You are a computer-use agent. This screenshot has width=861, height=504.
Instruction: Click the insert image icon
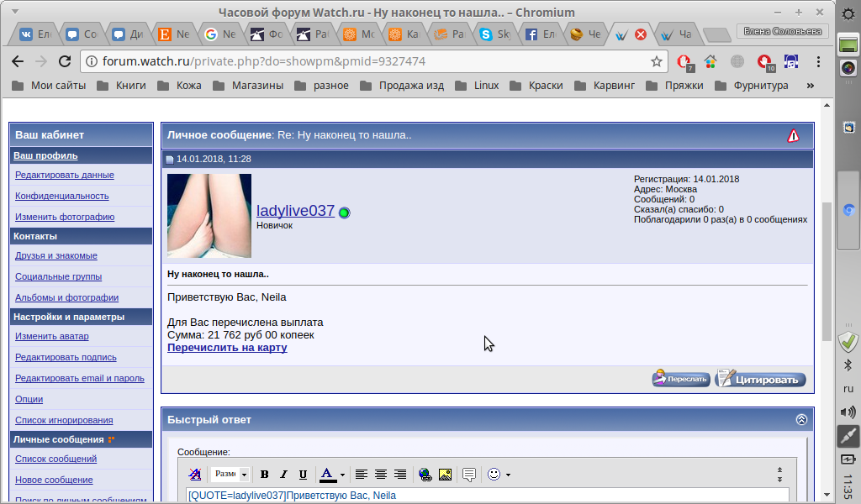coord(445,475)
